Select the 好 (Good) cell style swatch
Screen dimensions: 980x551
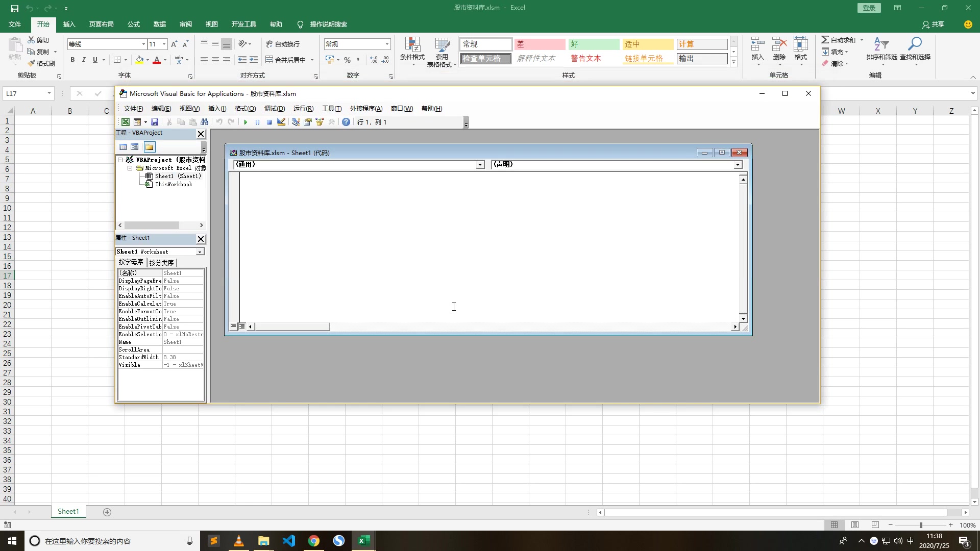(x=594, y=44)
